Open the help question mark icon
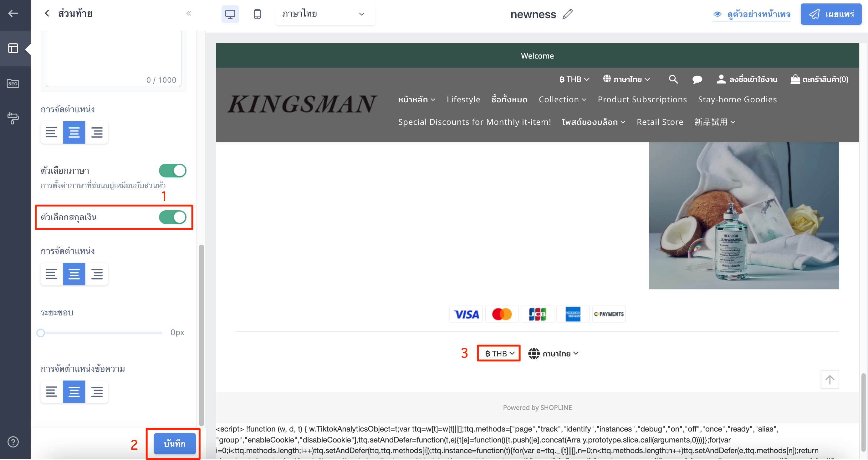Viewport: 868px width, 460px height. pos(13,442)
